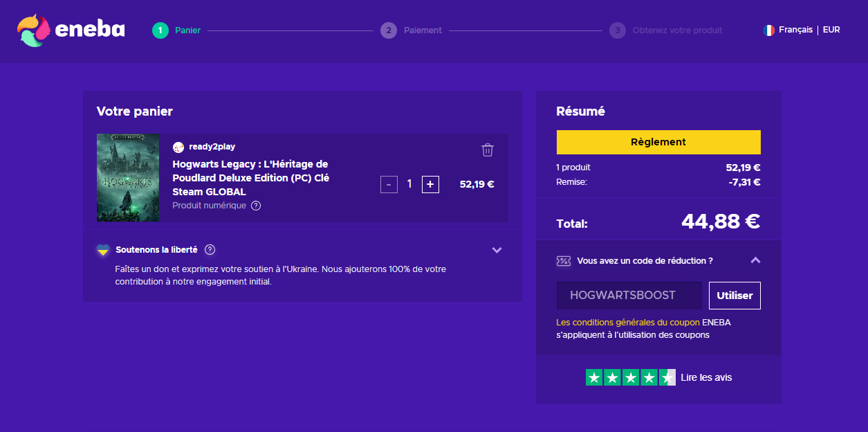The height and width of the screenshot is (432, 868).
Task: Click the French flag icon
Action: coord(768,30)
